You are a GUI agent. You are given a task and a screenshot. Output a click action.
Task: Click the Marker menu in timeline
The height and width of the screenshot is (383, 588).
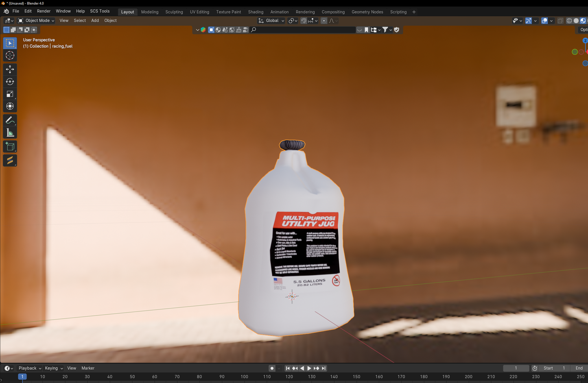(88, 368)
